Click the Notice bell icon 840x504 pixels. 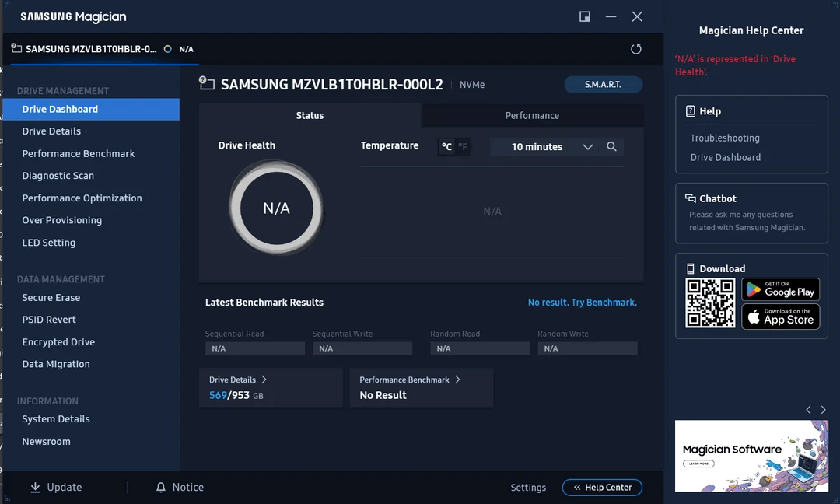click(x=161, y=488)
